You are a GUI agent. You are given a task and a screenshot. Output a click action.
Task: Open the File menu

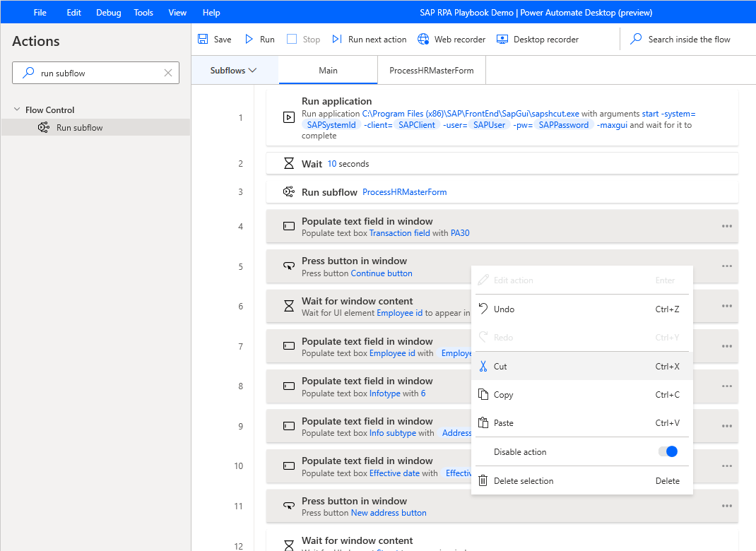coord(40,13)
